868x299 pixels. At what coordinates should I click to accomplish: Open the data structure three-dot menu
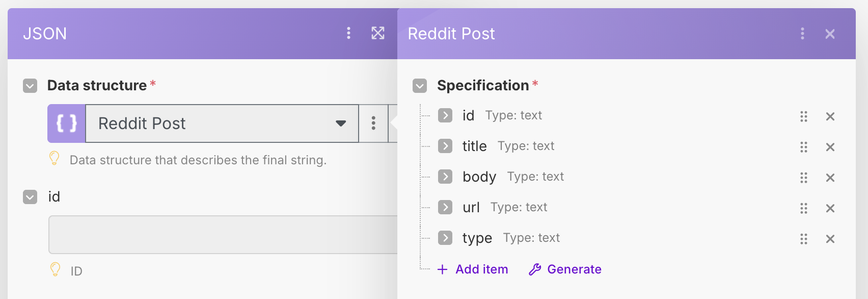tap(373, 123)
